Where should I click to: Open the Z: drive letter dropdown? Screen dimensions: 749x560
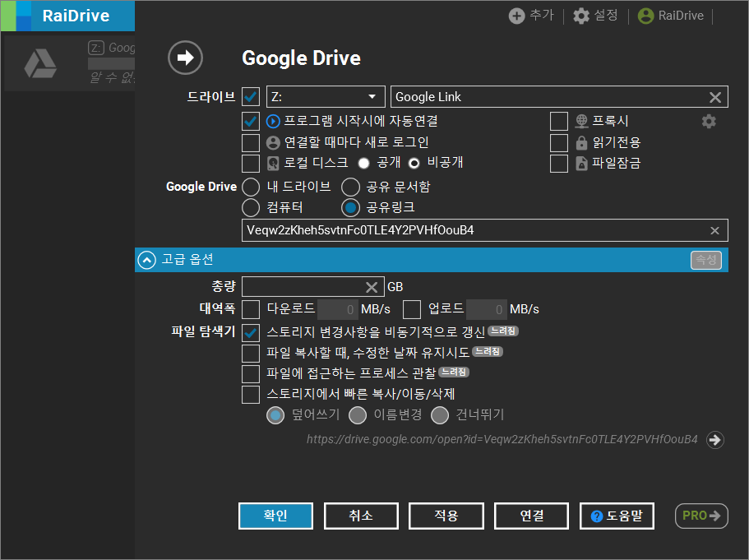click(326, 97)
